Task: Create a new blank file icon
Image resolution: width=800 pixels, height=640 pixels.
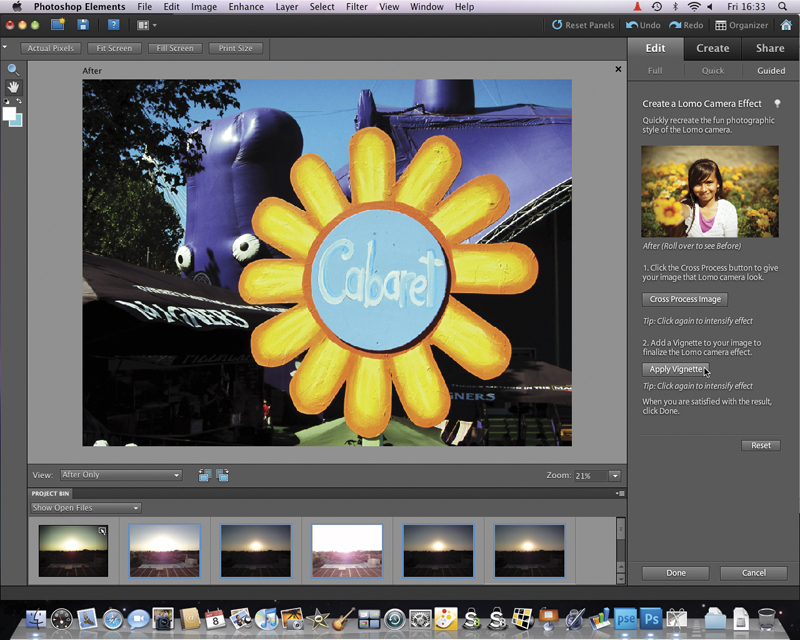Action: 58,24
